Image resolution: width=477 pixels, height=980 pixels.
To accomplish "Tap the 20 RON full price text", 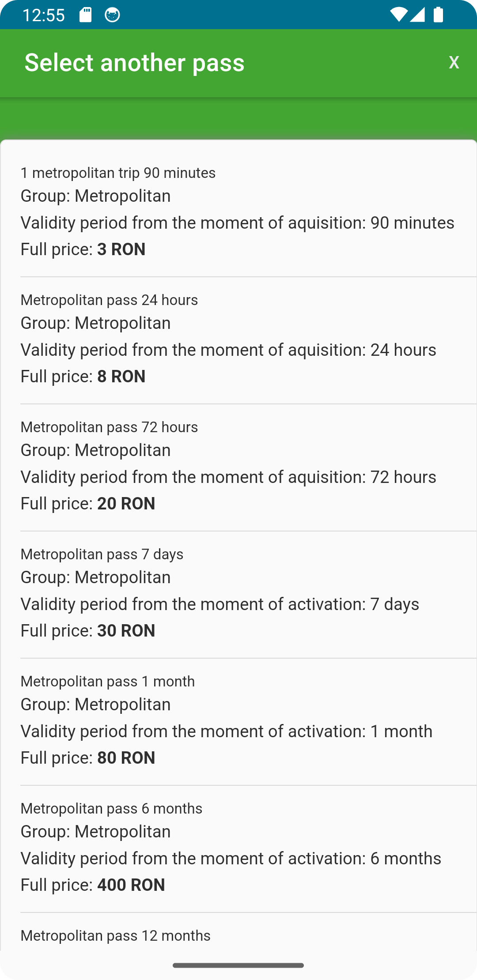I will pyautogui.click(x=126, y=504).
